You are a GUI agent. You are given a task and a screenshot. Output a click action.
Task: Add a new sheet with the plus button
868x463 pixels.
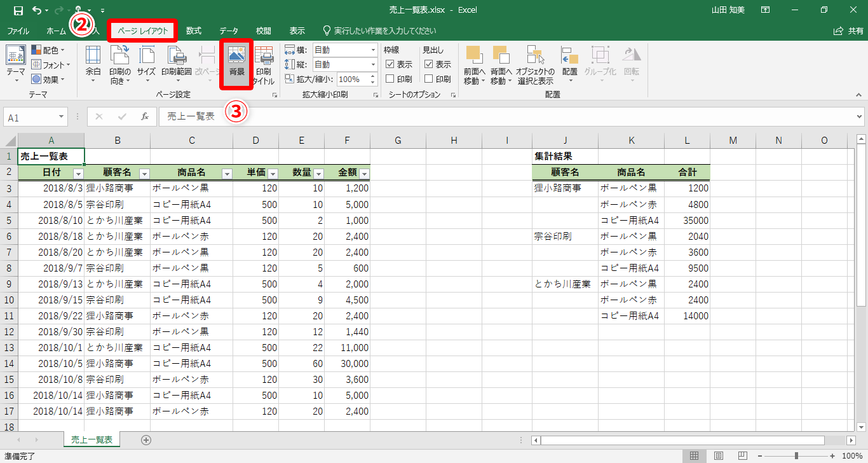point(146,439)
